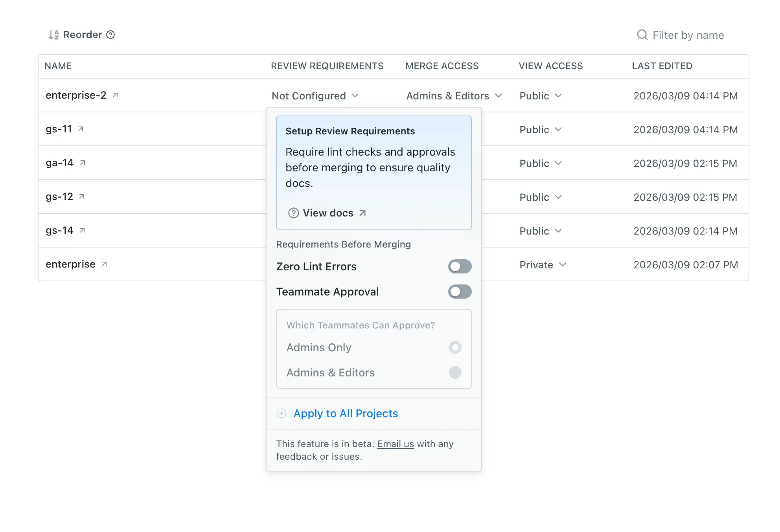Turn on Teammate Approval switch
780x532 pixels.
click(460, 292)
